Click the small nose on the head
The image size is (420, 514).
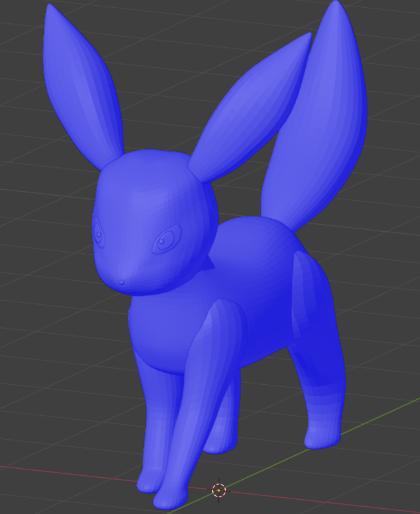tap(121, 282)
